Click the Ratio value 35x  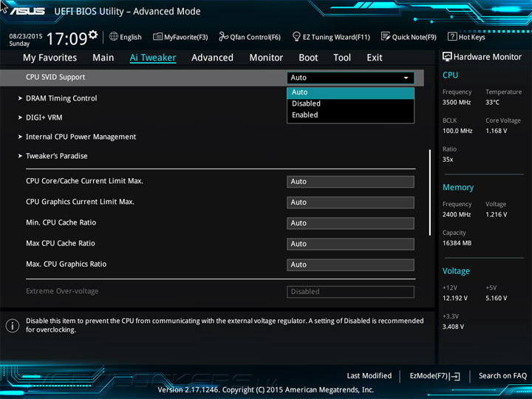click(448, 160)
